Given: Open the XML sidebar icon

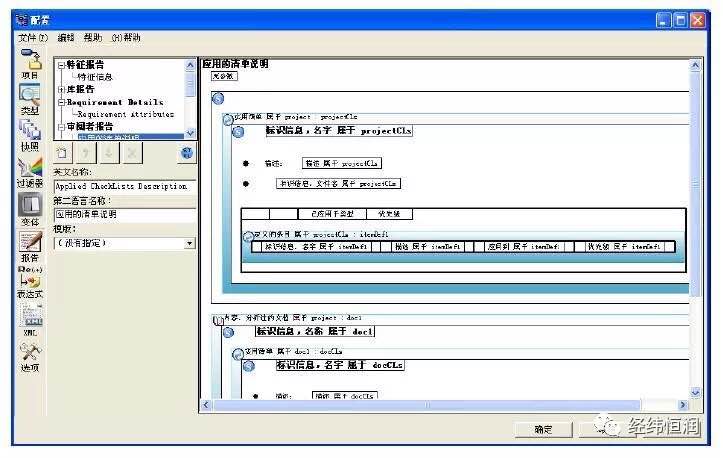Looking at the screenshot, I should tap(31, 315).
